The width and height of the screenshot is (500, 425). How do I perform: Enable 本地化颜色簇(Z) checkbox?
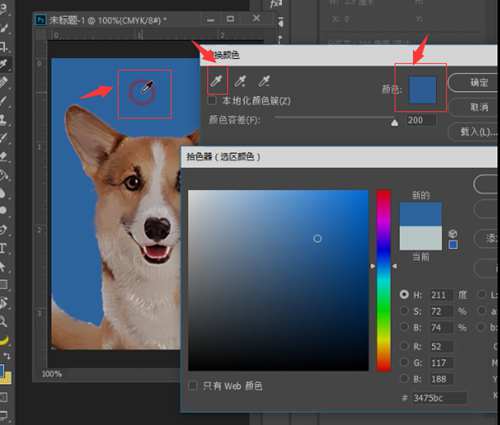point(212,100)
